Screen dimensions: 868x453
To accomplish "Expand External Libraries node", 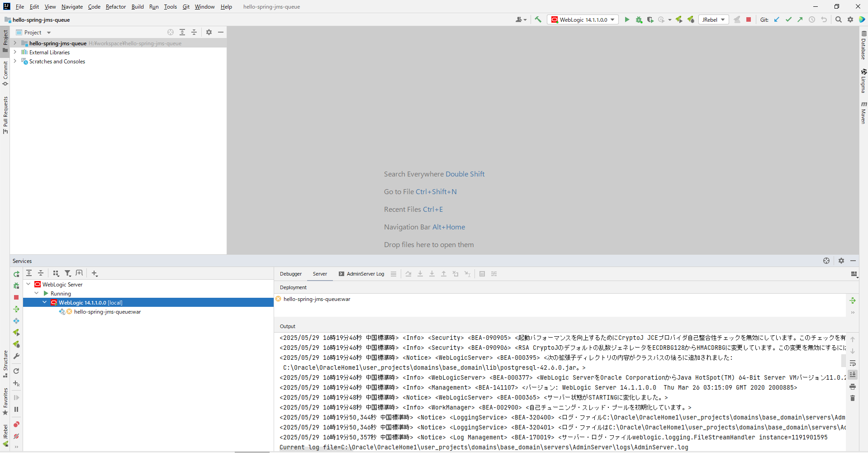I will [15, 52].
